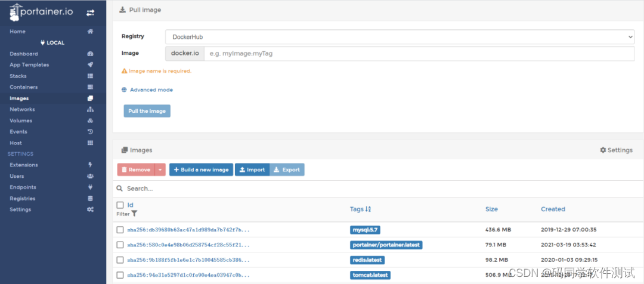Click Build a new image button

point(202,169)
